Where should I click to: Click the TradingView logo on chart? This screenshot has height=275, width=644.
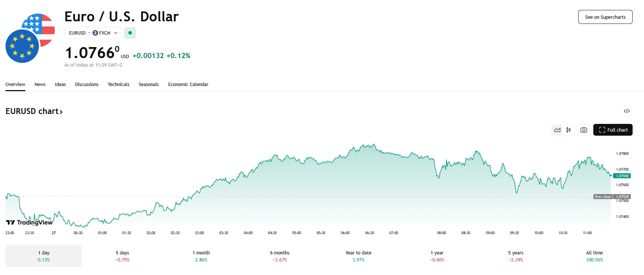click(x=29, y=222)
